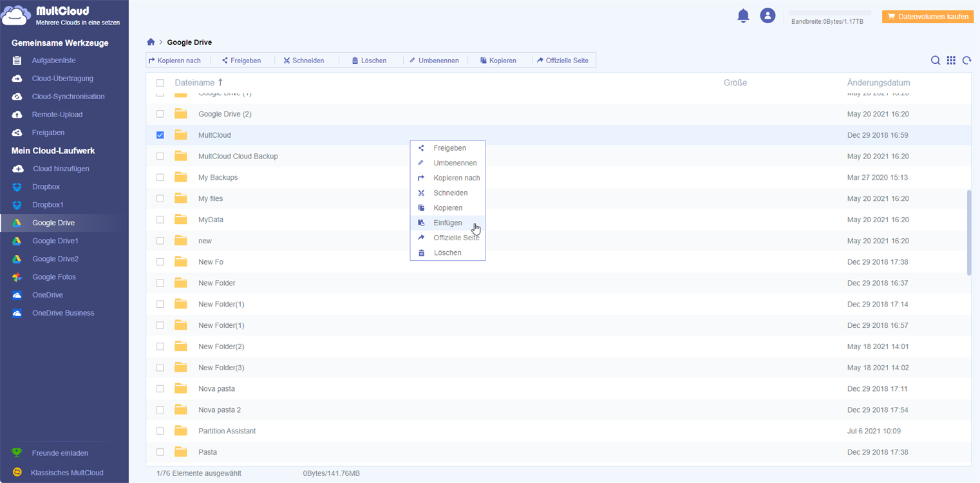This screenshot has height=483, width=980.
Task: Check the My files folder checkbox
Action: (160, 199)
